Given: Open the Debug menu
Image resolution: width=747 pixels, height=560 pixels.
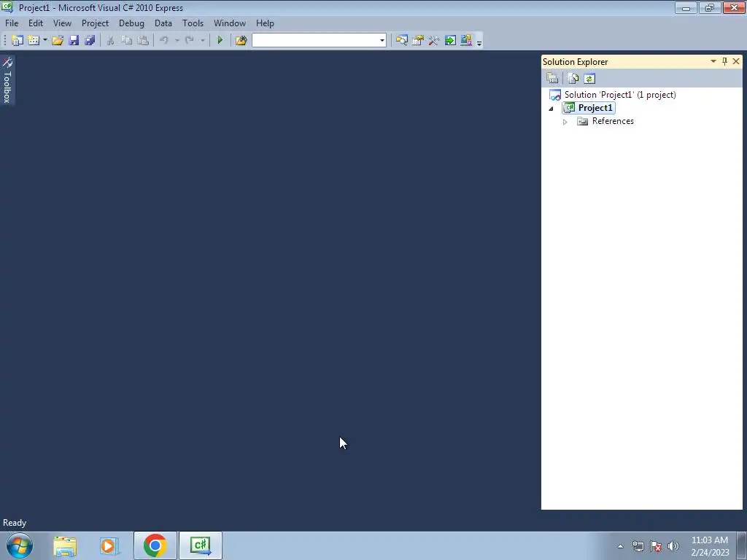Looking at the screenshot, I should point(131,23).
